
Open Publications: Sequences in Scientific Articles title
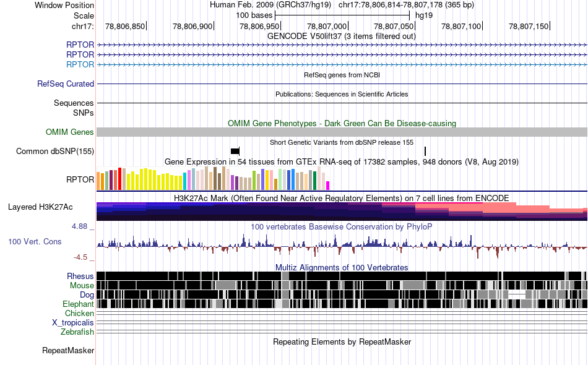pos(342,94)
